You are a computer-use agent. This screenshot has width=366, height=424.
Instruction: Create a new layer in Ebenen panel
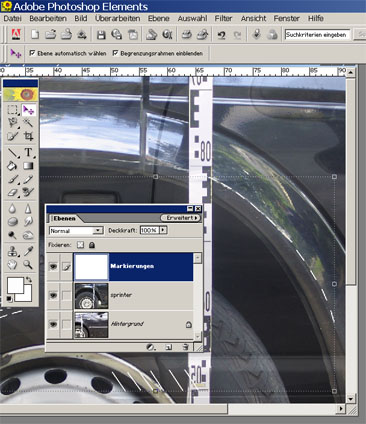pos(169,347)
